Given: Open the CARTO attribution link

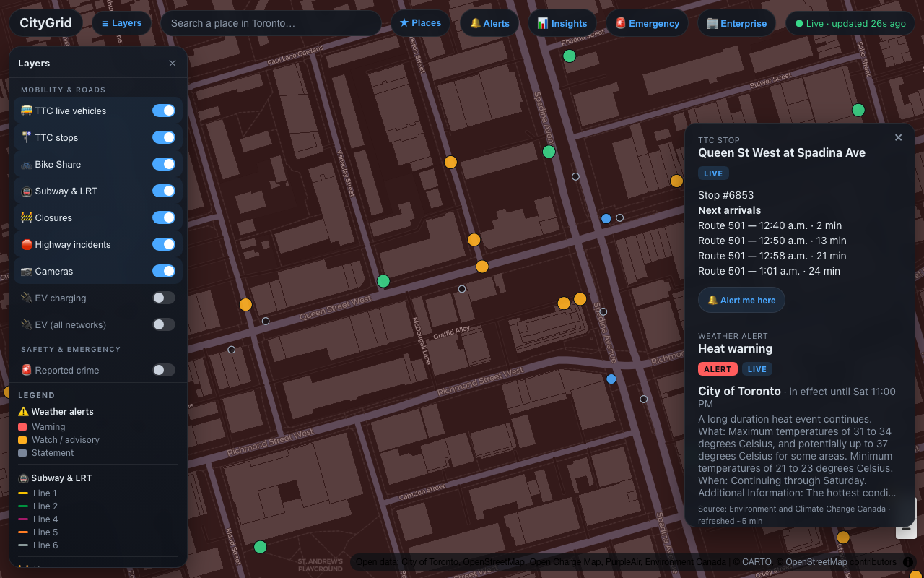Looking at the screenshot, I should coord(757,562).
